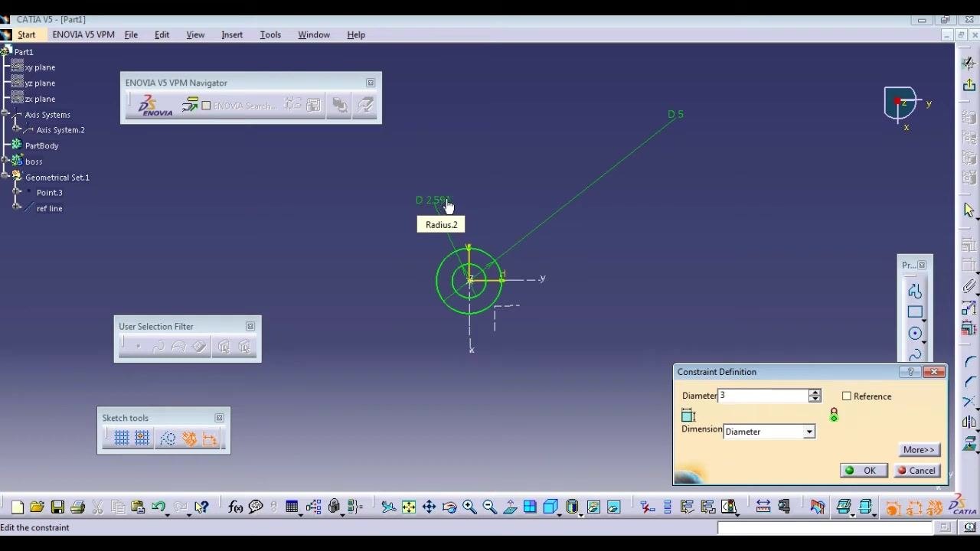
Task: Select ref line in the tree
Action: 50,208
